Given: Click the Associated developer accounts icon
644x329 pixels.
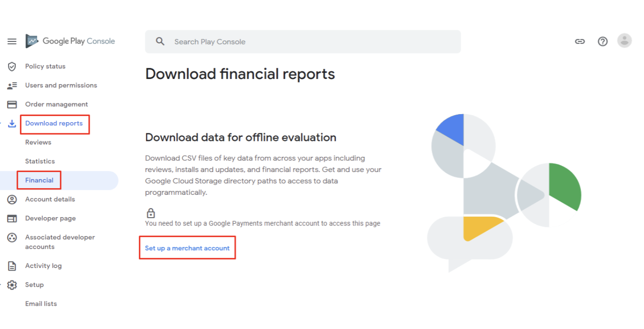Looking at the screenshot, I should tap(12, 238).
